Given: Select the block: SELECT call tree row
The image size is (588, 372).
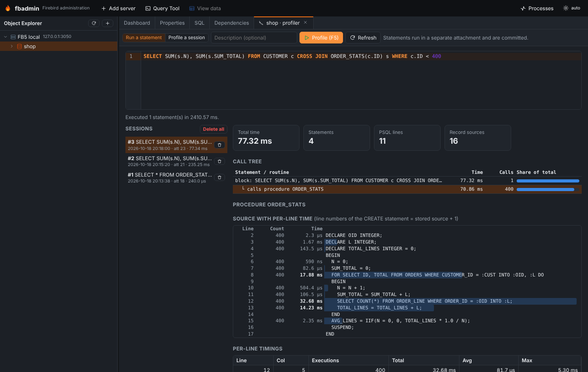Looking at the screenshot, I should point(407,181).
